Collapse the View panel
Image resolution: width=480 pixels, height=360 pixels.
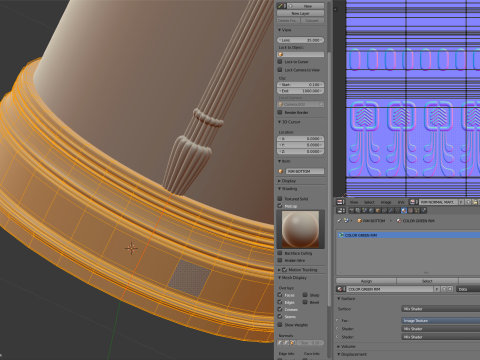click(279, 30)
